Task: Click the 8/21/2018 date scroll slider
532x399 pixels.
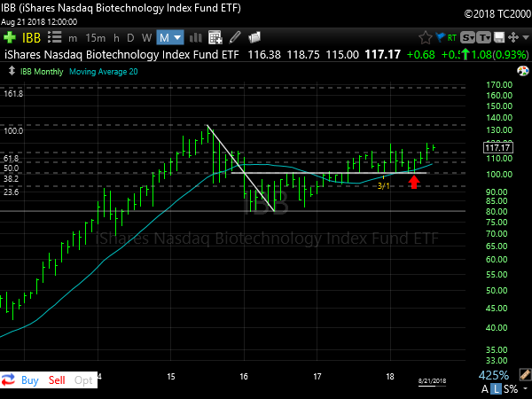Action: click(433, 381)
